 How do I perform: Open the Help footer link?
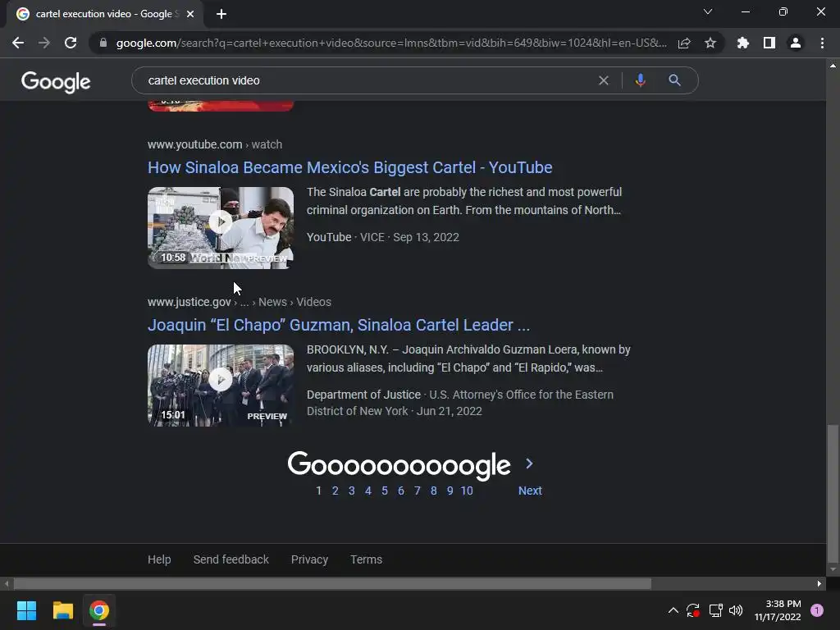click(x=159, y=559)
